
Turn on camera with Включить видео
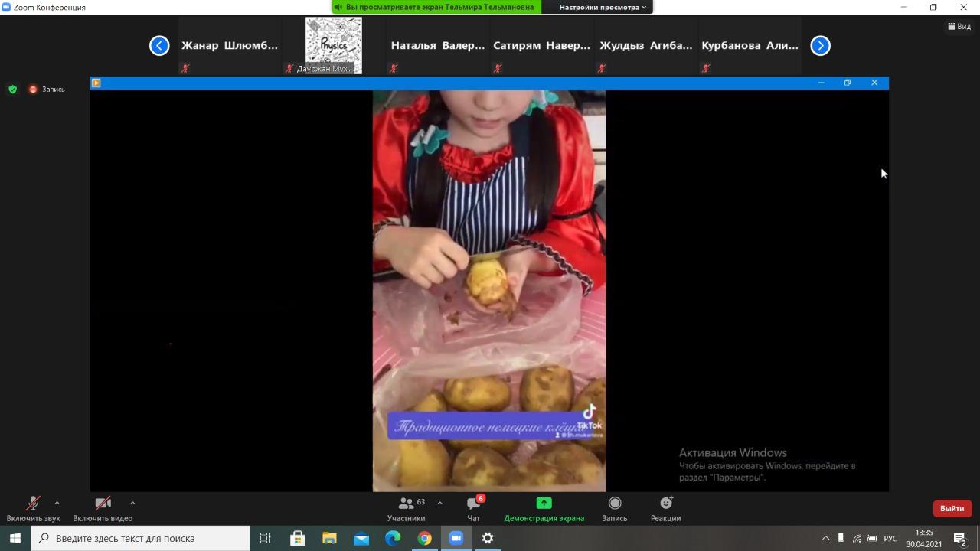point(103,504)
